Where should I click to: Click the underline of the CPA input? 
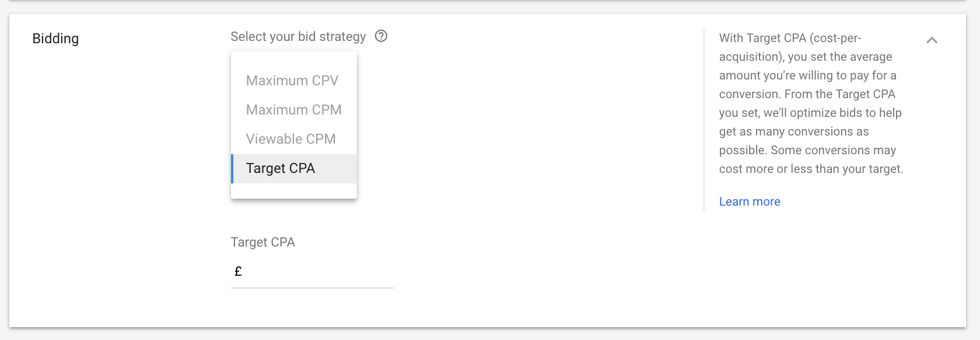point(312,287)
